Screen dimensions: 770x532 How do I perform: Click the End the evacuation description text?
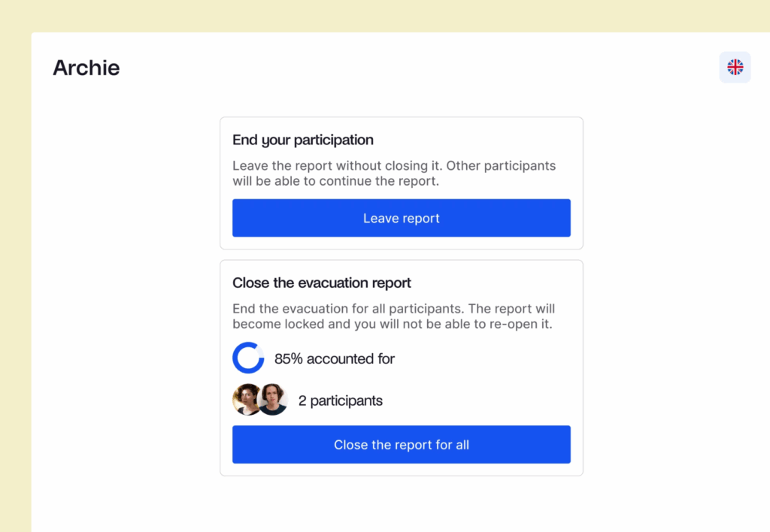pyautogui.click(x=393, y=316)
